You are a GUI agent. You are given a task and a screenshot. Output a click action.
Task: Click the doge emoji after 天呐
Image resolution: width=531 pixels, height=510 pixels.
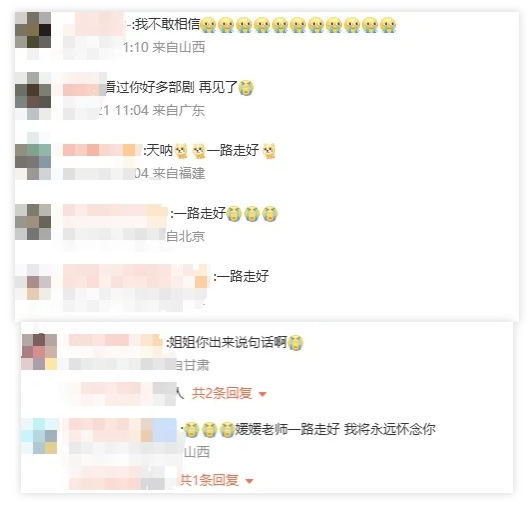pos(182,151)
